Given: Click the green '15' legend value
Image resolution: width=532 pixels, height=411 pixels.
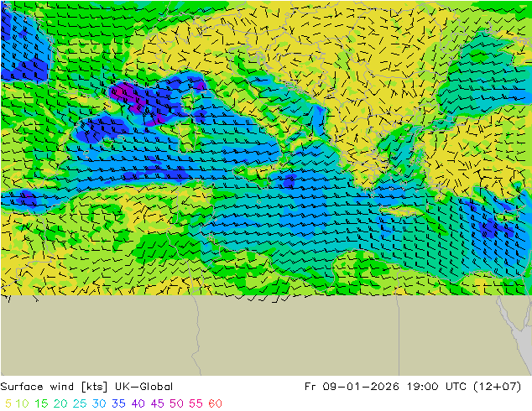Looking at the screenshot, I should (x=41, y=403).
